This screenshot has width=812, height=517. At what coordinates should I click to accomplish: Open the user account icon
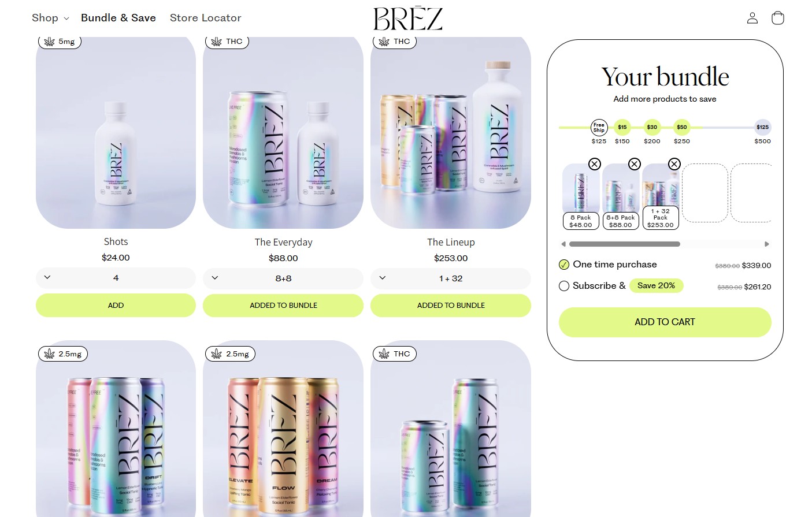(752, 18)
